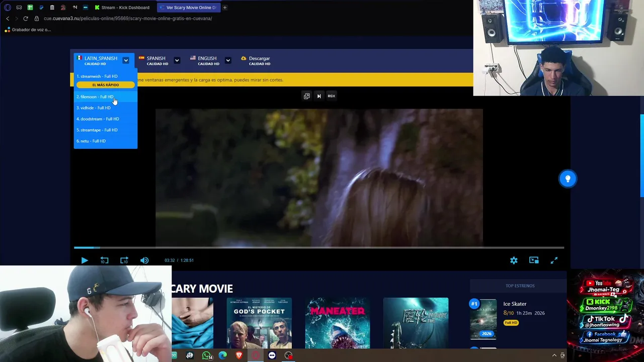Enter fullscreen in the video player
The image size is (644, 362).
coord(554,260)
